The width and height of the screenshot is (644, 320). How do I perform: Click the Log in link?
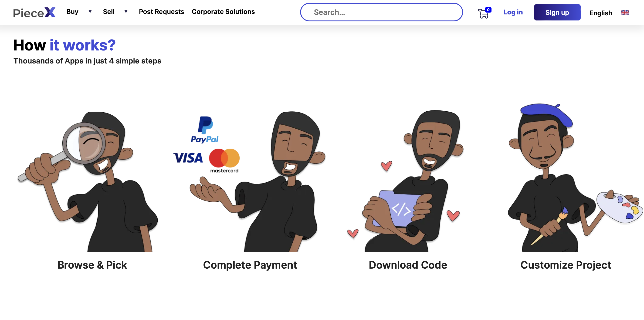pos(513,12)
